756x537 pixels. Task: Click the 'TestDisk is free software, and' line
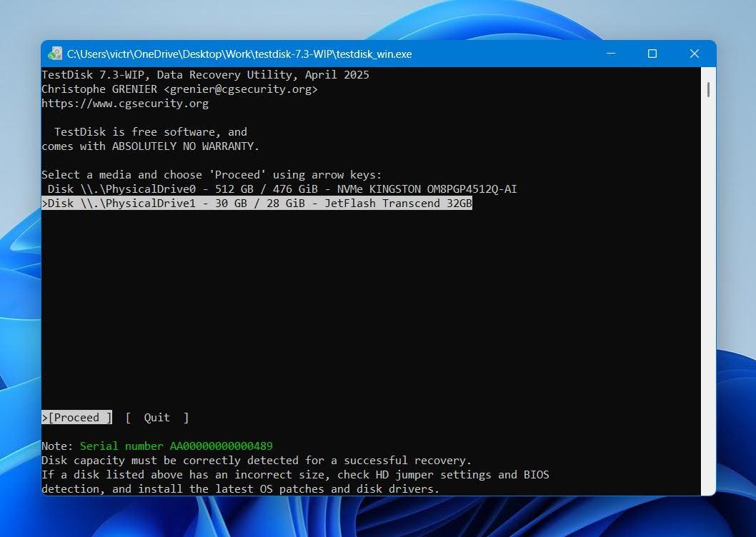pos(151,132)
